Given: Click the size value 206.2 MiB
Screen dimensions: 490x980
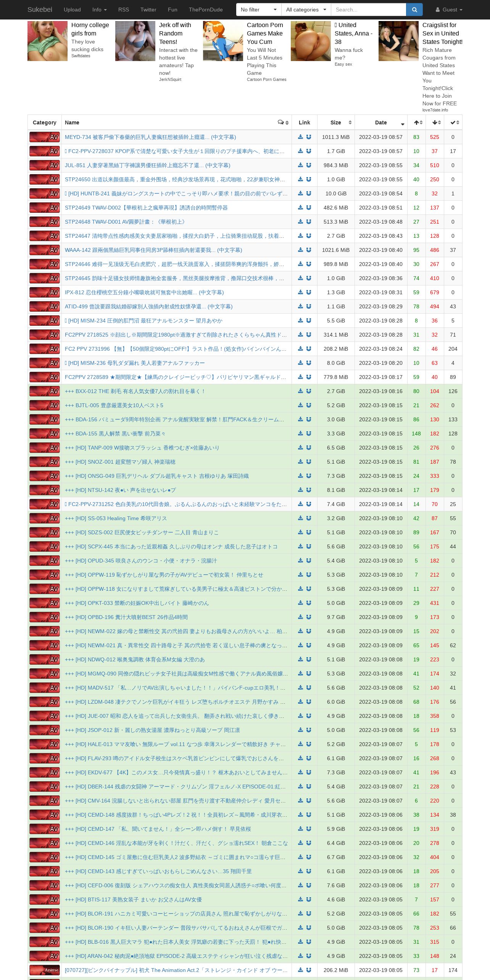Looking at the screenshot, I should [x=336, y=970].
